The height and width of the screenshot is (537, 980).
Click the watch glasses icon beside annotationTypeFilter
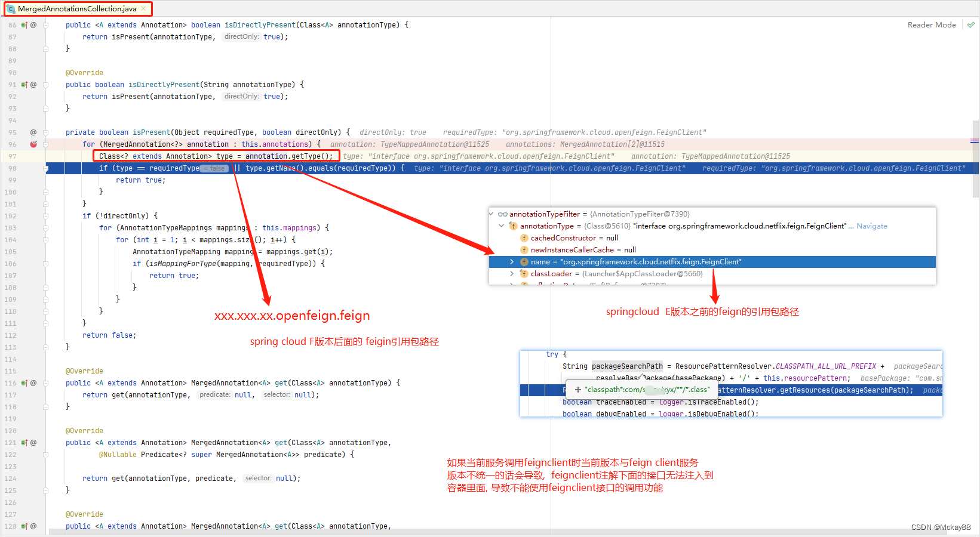503,214
